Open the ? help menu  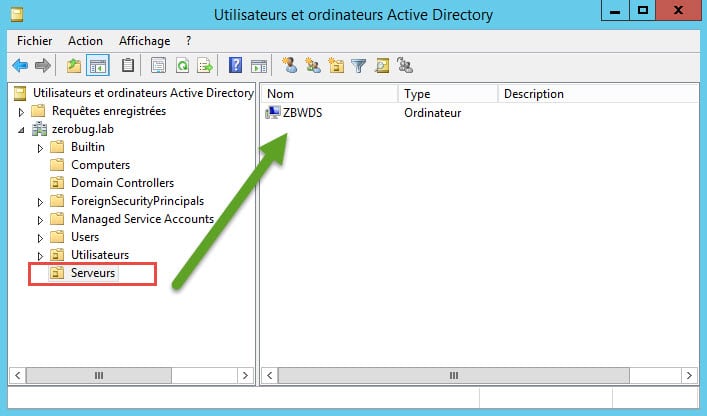(x=188, y=41)
